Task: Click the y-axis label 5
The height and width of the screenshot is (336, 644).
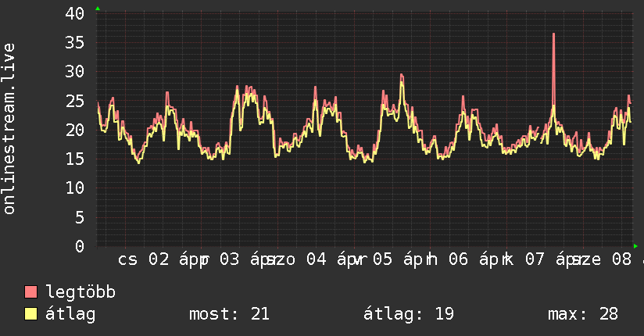Action: (x=80, y=217)
